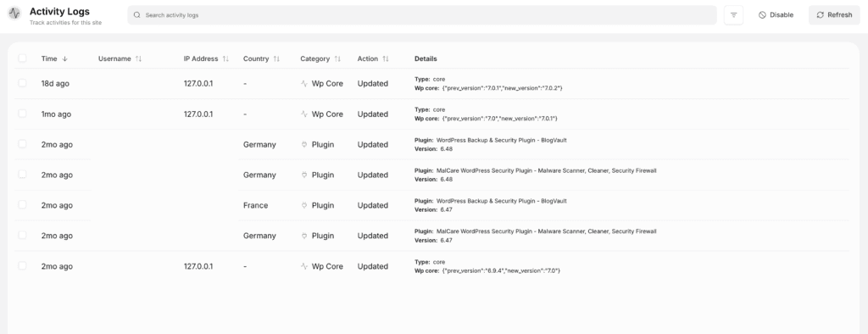868x334 pixels.
Task: Check the 6.9.4 to 7.0 row checkbox
Action: tap(22, 266)
